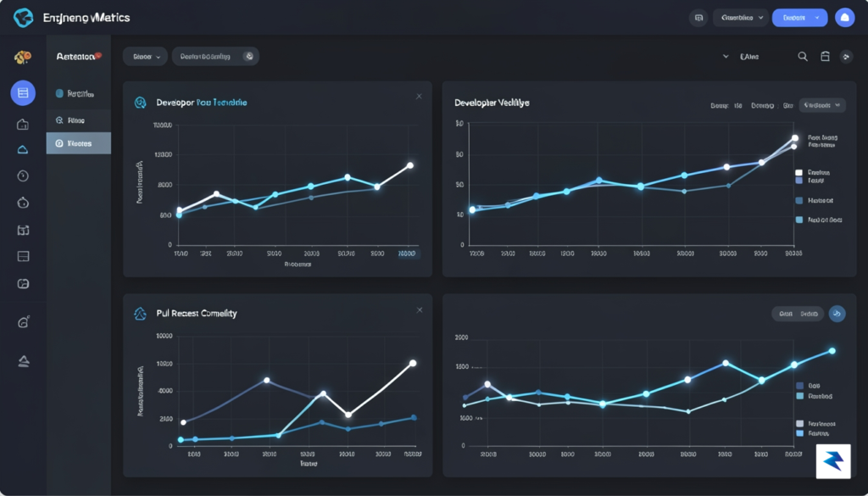Open the grey dropdown in the top bar

point(741,18)
